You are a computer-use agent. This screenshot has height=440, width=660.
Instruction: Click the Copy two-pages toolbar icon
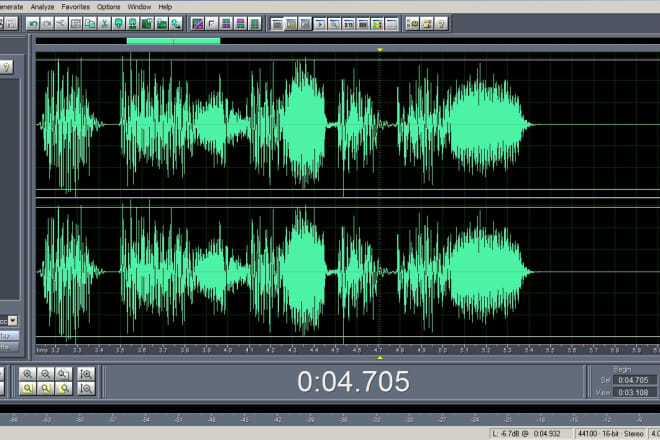90,24
